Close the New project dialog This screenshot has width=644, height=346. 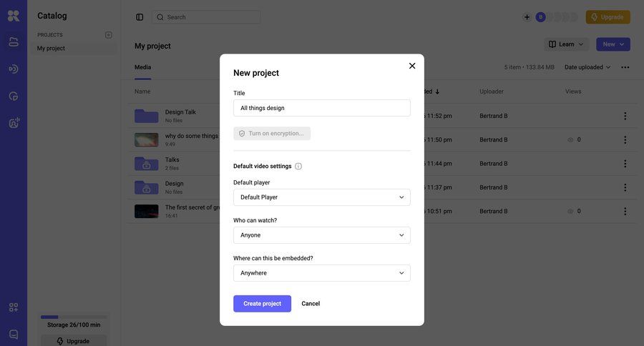(412, 66)
